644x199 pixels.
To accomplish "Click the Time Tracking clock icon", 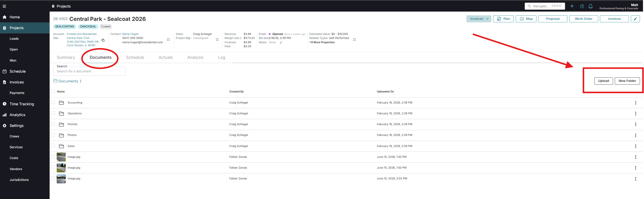I will 5,104.
